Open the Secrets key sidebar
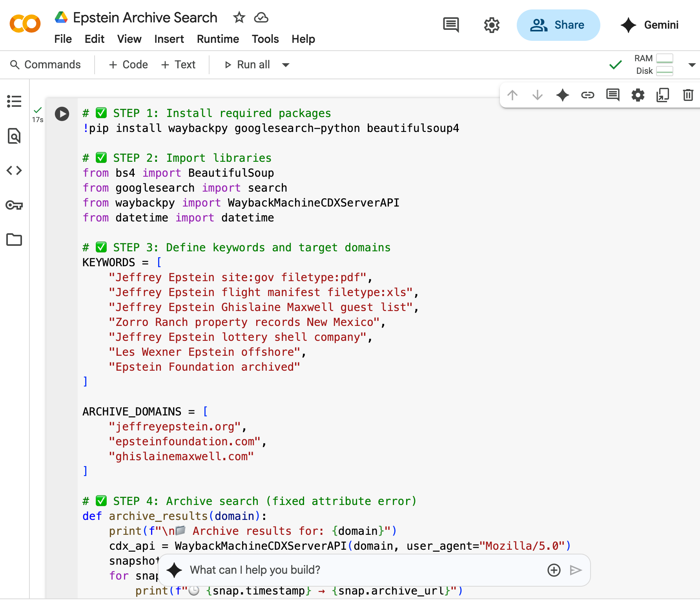 coord(14,205)
